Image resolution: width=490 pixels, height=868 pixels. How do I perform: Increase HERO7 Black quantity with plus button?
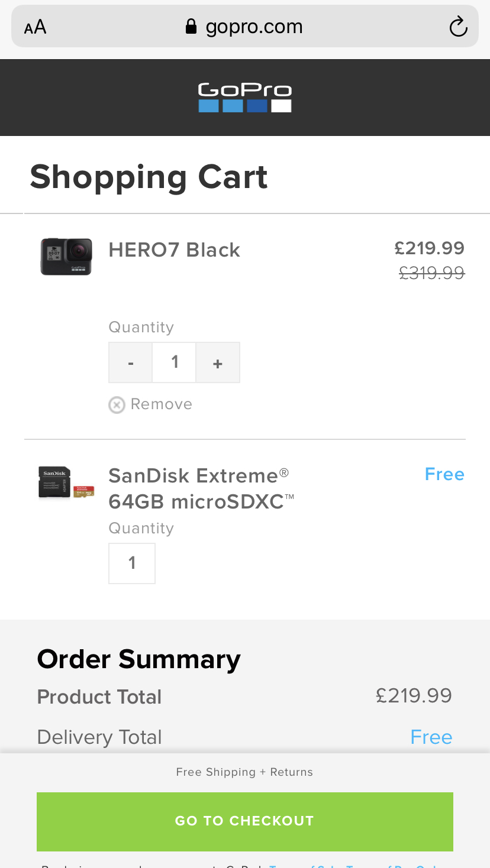[218, 362]
